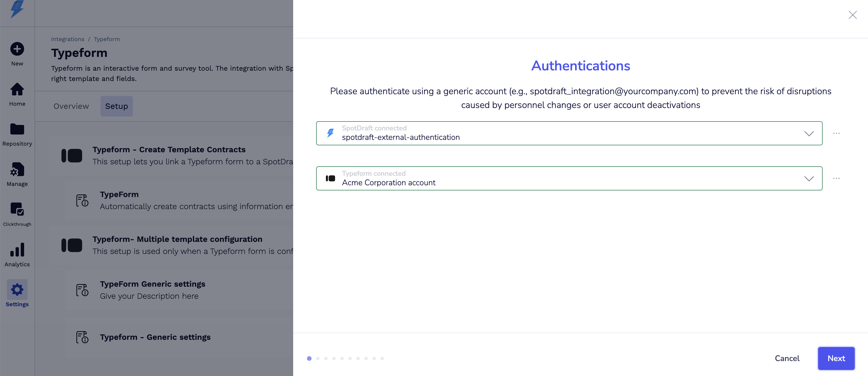Switch to the Overview tab
This screenshot has height=376, width=868.
[71, 106]
